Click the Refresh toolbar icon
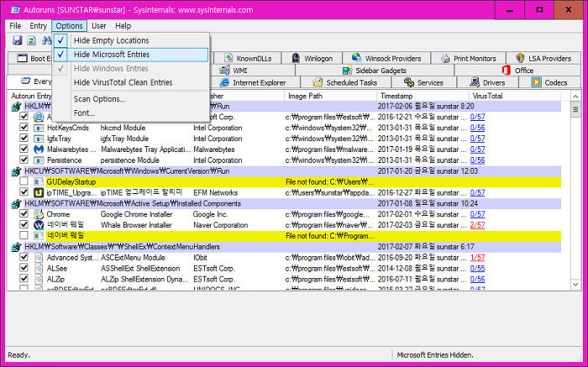This screenshot has height=367, width=588. click(x=32, y=40)
